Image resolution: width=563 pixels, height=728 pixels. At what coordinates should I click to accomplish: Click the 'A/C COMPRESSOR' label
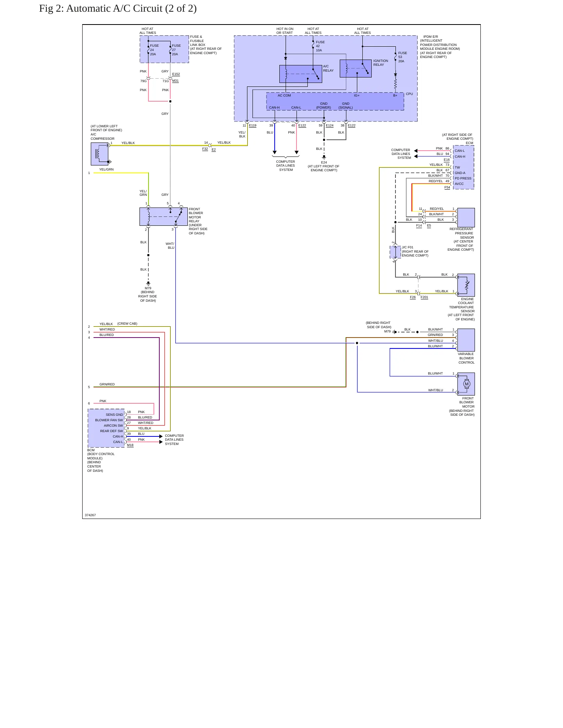coord(102,137)
